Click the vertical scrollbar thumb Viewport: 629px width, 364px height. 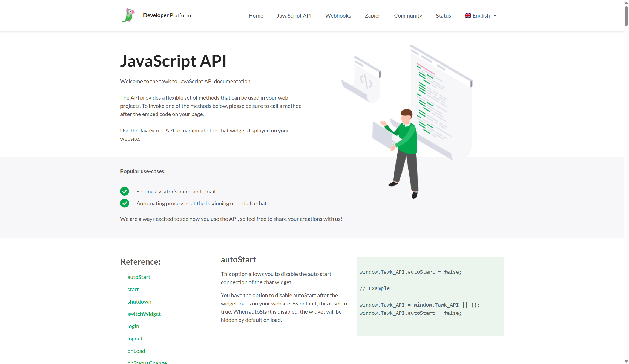point(626,16)
